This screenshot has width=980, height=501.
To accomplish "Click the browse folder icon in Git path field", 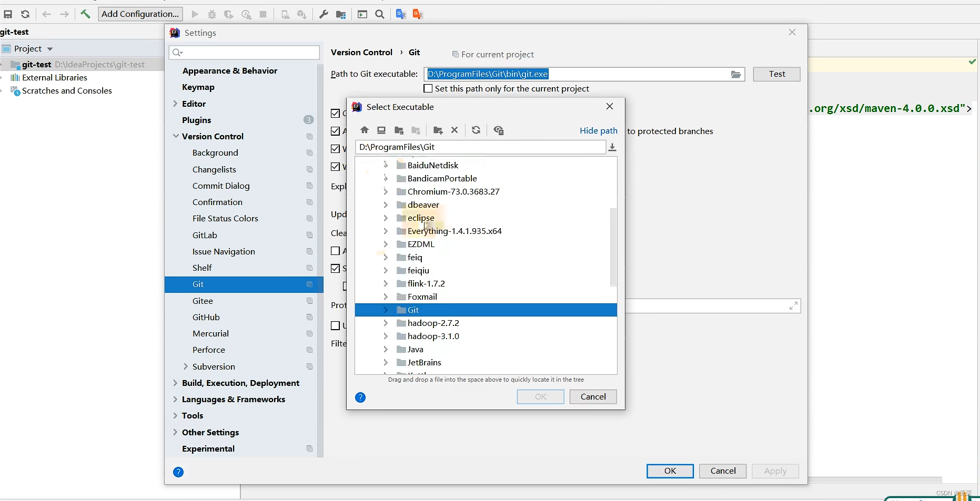I will coord(736,74).
